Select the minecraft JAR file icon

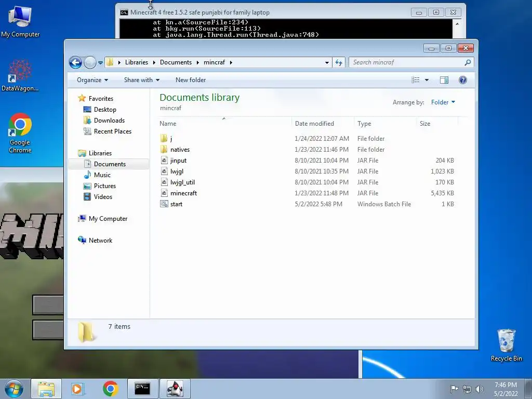pyautogui.click(x=164, y=193)
